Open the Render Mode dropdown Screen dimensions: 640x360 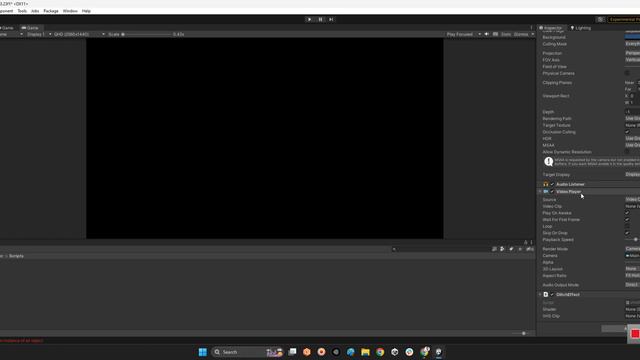point(632,249)
